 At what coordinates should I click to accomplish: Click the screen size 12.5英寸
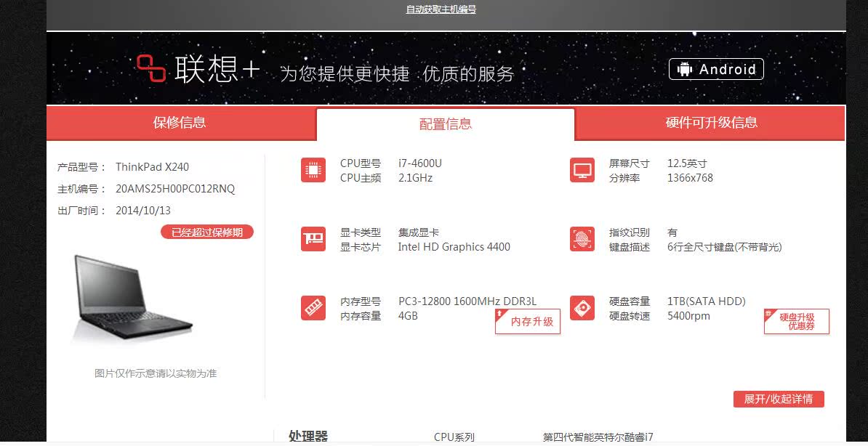[687, 163]
